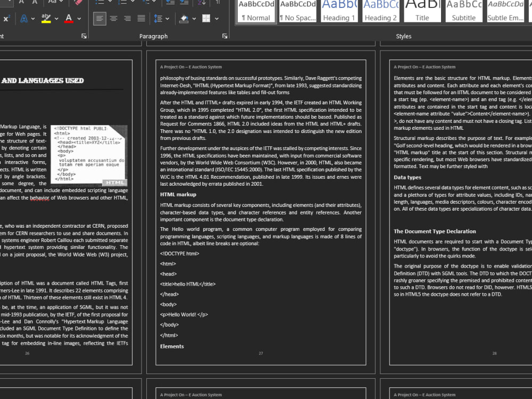Click the "<head>" line on page 27
The height and width of the screenshot is (399, 532).
pyautogui.click(x=169, y=274)
